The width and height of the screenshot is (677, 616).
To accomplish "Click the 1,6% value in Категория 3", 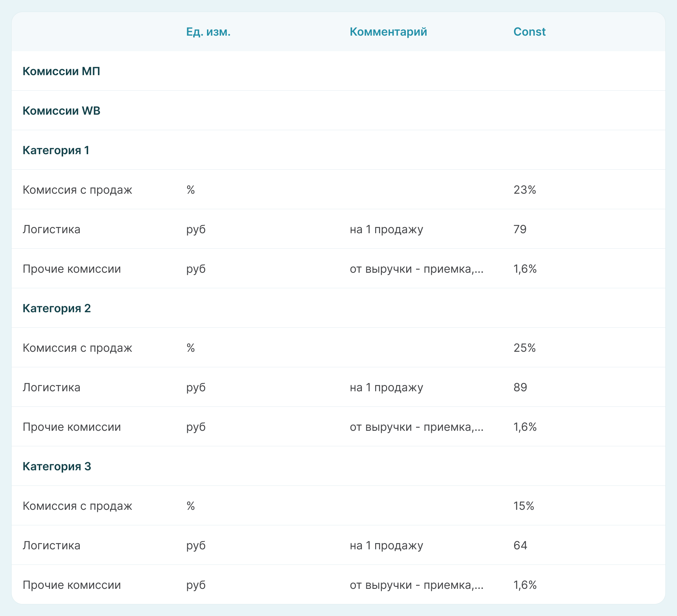I will pyautogui.click(x=525, y=585).
